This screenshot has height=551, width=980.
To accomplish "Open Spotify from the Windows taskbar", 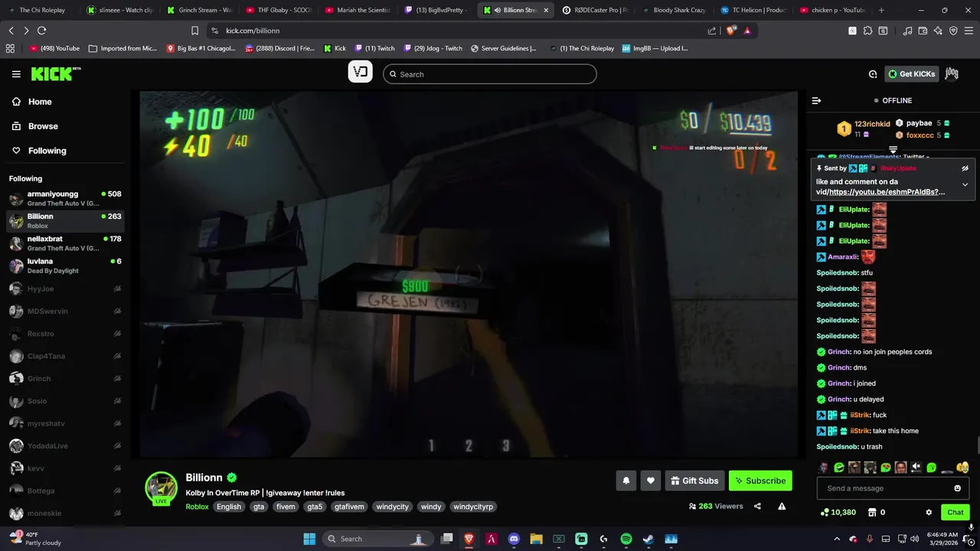I will 626,539.
